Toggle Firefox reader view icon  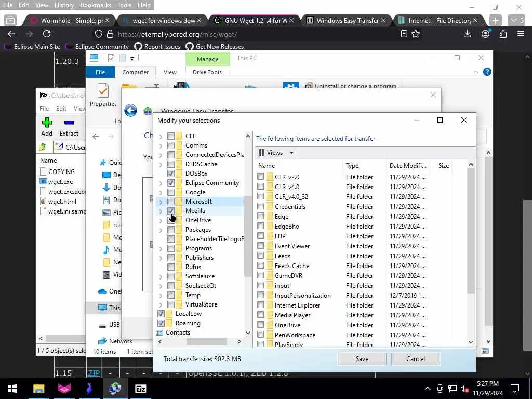(x=404, y=34)
